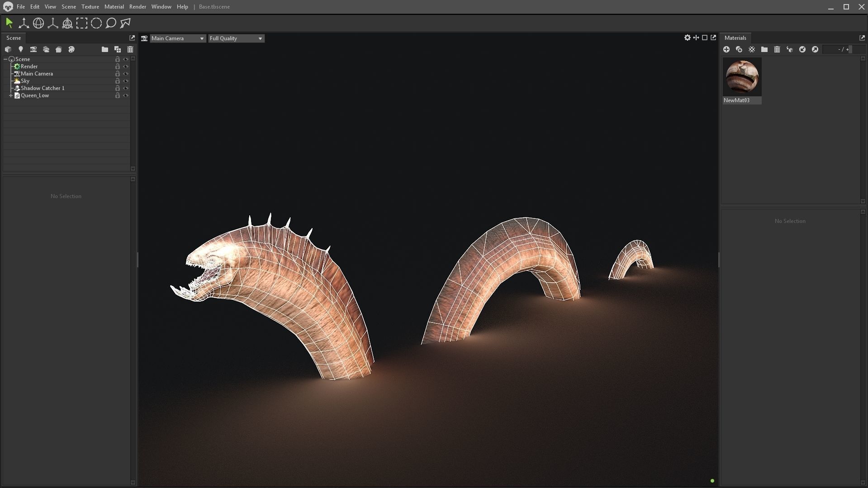The height and width of the screenshot is (488, 868).
Task: Open viewport settings gear
Action: [688, 38]
